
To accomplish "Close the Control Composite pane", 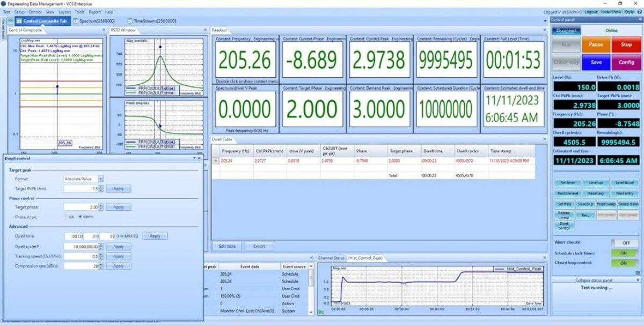I will [104, 30].
